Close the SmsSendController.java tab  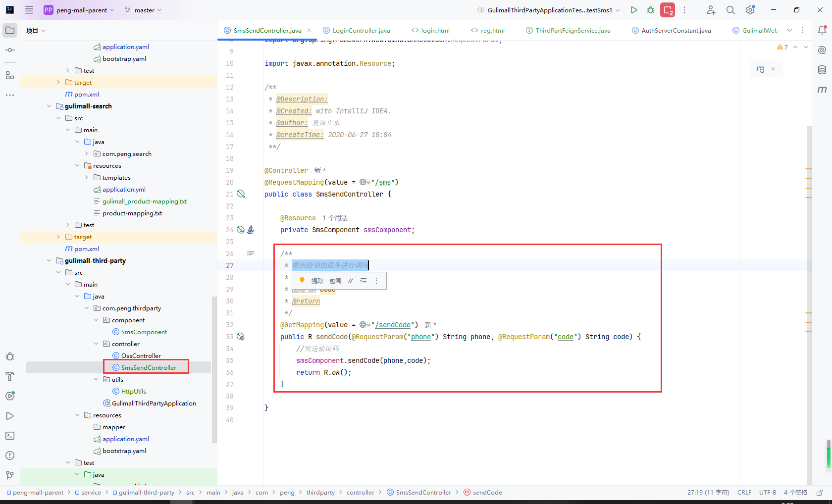309,30
